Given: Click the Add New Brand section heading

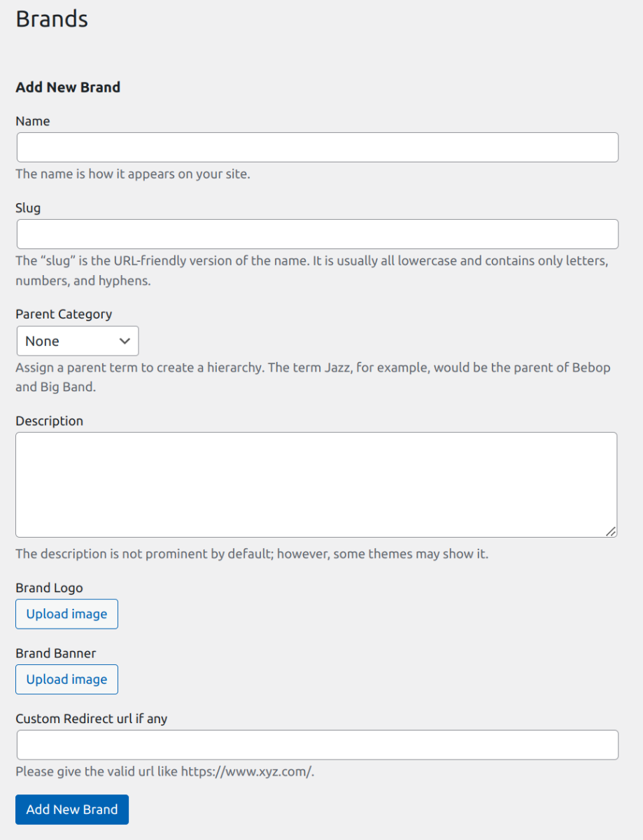Looking at the screenshot, I should pos(68,87).
